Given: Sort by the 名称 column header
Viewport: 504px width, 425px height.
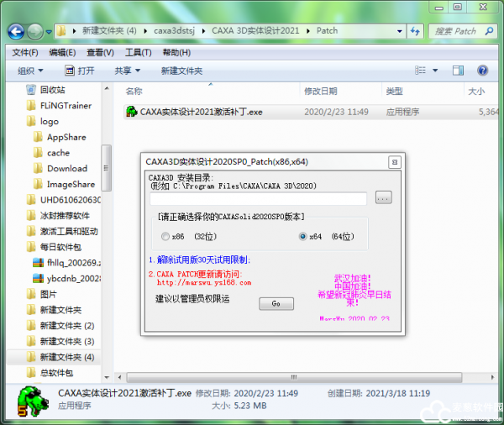Looking at the screenshot, I should [134, 92].
